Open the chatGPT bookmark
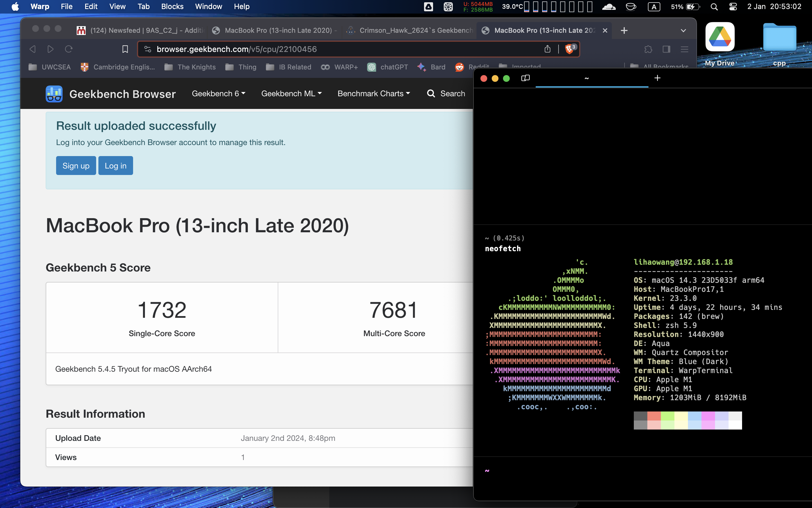812x508 pixels. point(388,67)
